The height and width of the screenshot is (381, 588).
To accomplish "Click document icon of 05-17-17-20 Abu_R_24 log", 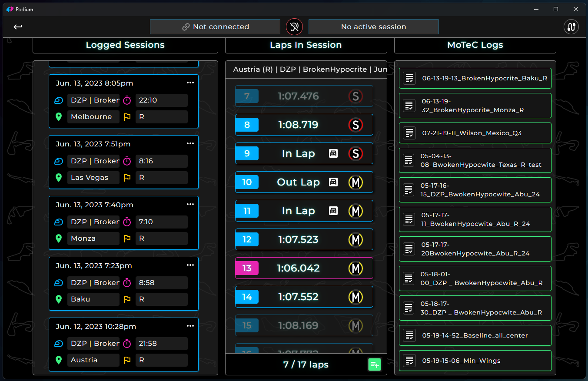I will coord(409,249).
